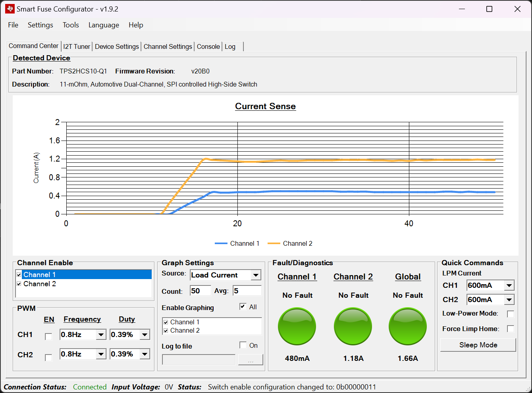Enable PWM for CH1
The image size is (532, 393).
pos(48,337)
